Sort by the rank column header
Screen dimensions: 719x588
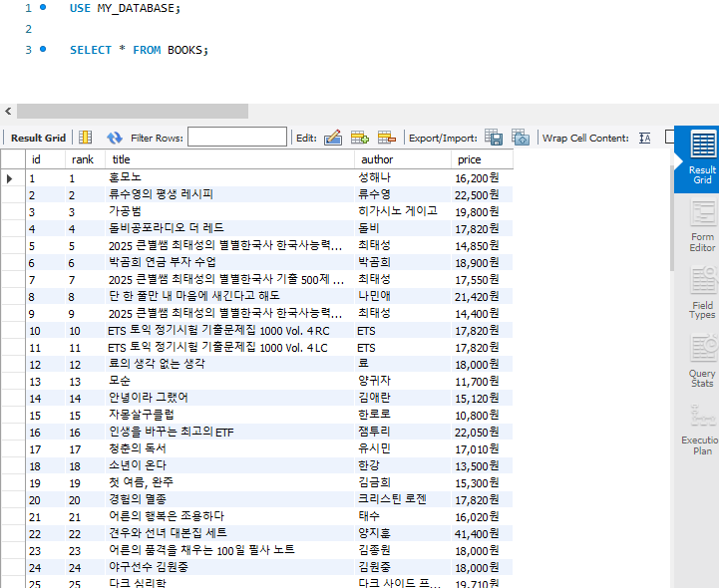click(x=86, y=159)
